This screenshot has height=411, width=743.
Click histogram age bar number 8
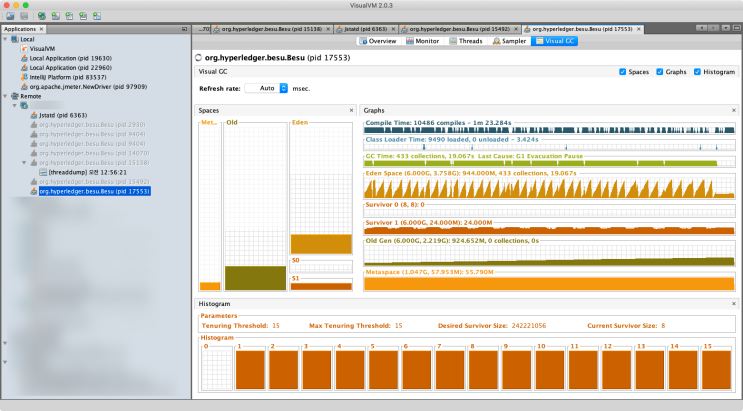(483, 370)
